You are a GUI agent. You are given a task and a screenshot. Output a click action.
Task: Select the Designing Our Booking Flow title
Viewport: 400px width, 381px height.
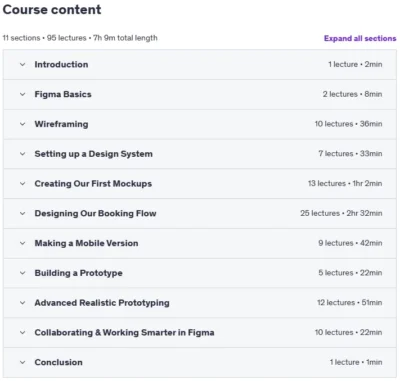pyautogui.click(x=95, y=213)
